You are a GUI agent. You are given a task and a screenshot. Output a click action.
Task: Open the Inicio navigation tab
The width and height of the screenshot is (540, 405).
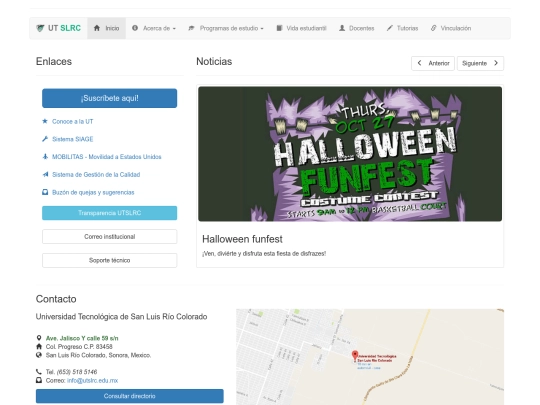tap(106, 28)
